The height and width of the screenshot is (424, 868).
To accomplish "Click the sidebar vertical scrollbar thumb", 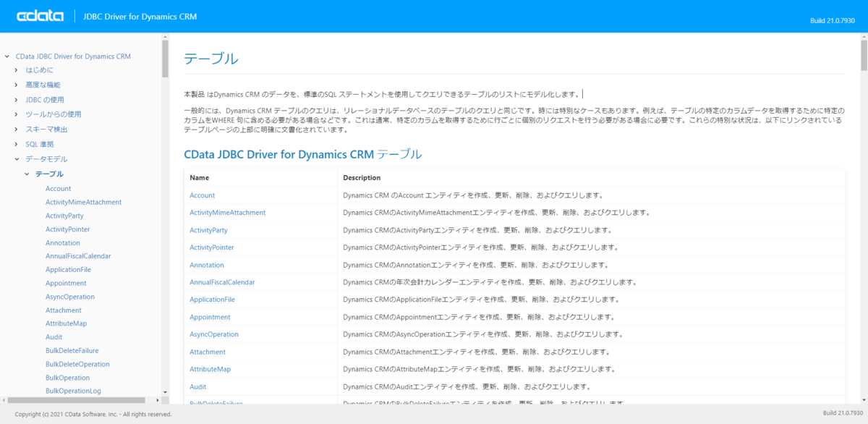I will (x=165, y=59).
